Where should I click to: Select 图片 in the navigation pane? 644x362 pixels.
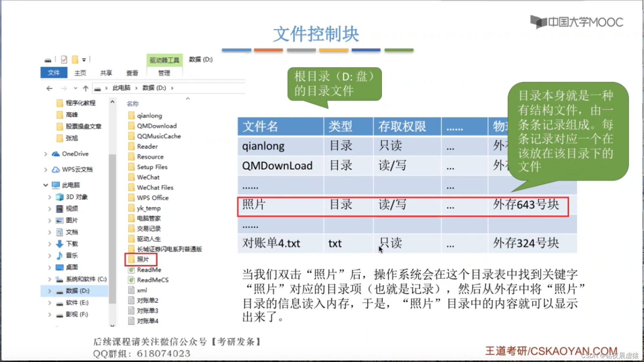click(x=67, y=221)
